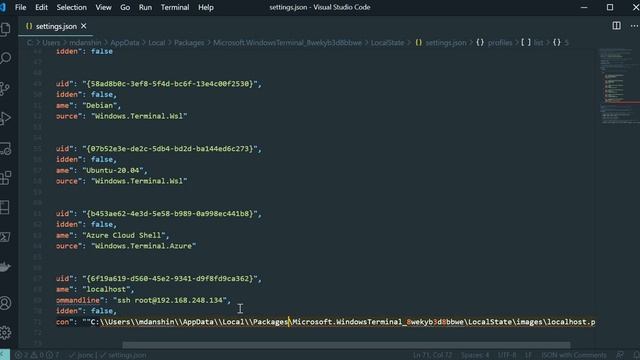Click on the "Azure Cloud Shell" name value
Image resolution: width=640 pixels, height=360 pixels.
124,235
